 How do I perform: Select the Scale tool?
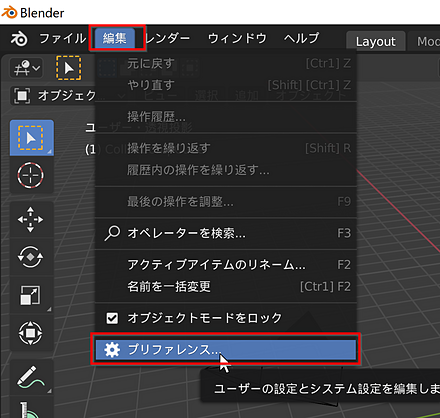point(30,295)
